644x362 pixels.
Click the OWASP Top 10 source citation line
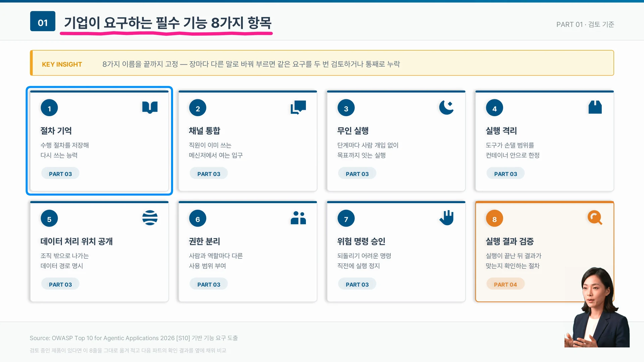click(133, 338)
